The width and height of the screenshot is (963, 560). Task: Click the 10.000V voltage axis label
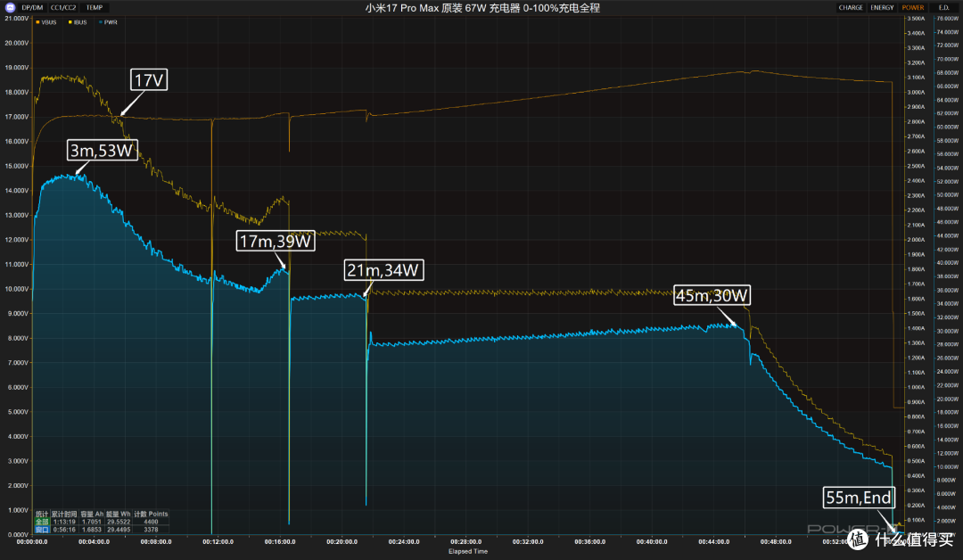(x=17, y=289)
